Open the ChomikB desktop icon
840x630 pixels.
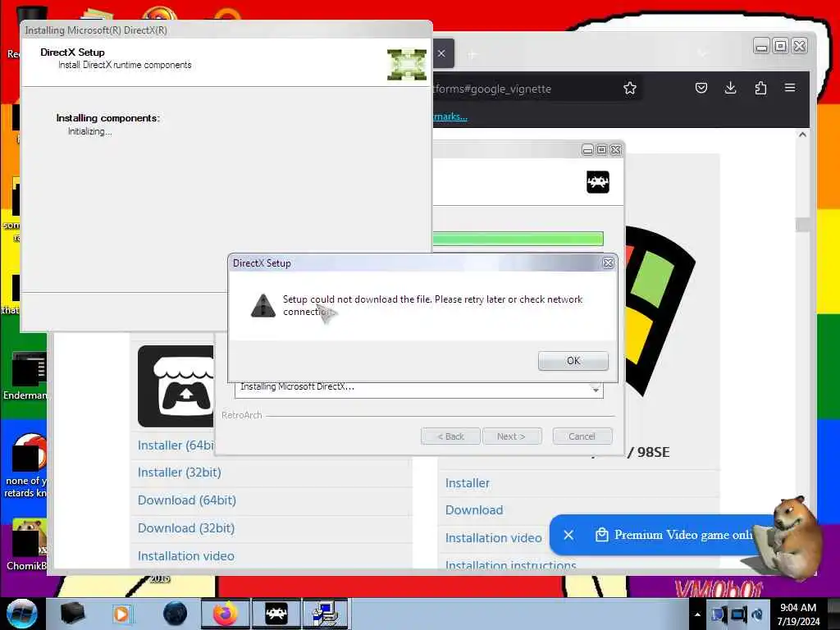click(28, 545)
